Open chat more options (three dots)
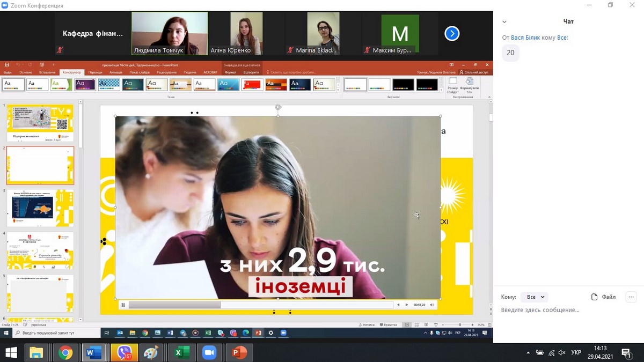The width and height of the screenshot is (644, 362). pyautogui.click(x=631, y=297)
